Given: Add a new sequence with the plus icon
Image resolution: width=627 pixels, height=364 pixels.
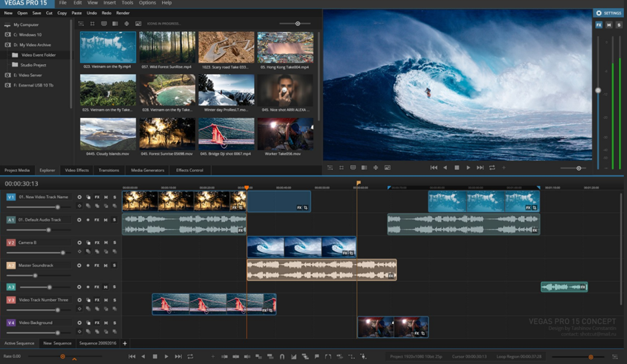Looking at the screenshot, I should tap(125, 343).
